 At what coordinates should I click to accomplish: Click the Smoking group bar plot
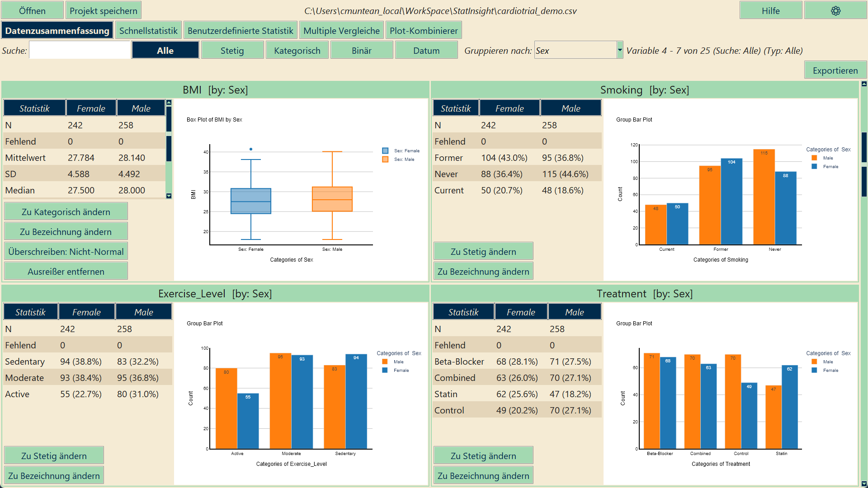(x=730, y=190)
